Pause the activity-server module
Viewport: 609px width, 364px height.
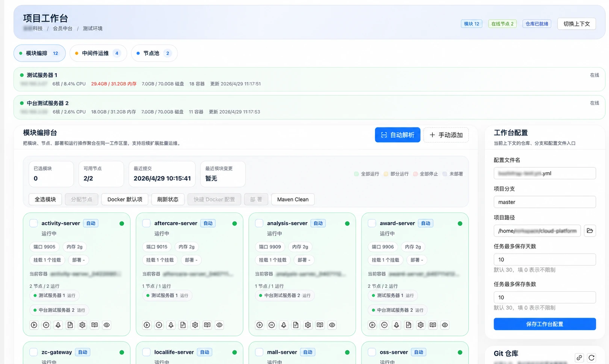(x=46, y=325)
